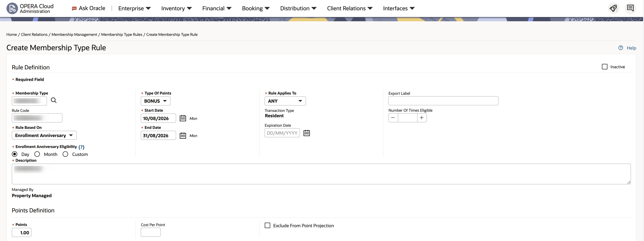Click the Help link text

[x=631, y=48]
